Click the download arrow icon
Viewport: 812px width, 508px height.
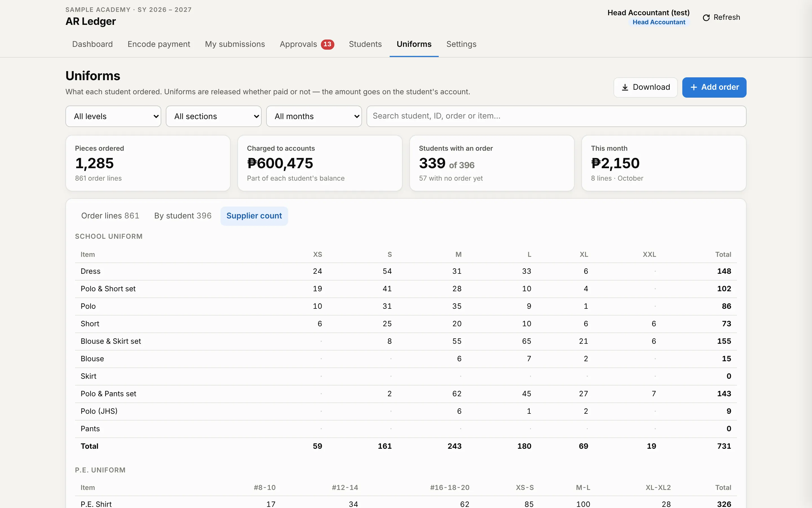[625, 87]
